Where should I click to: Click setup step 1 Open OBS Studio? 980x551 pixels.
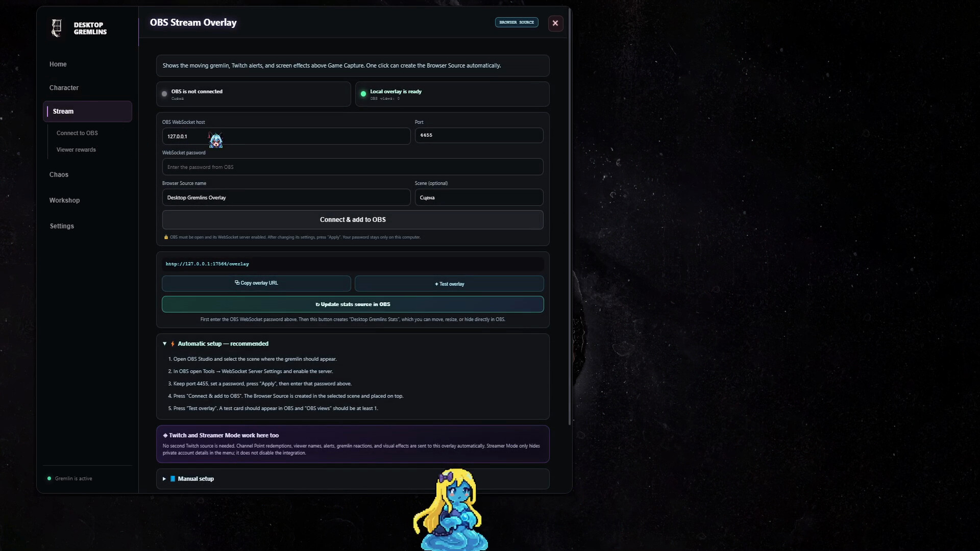pos(253,359)
